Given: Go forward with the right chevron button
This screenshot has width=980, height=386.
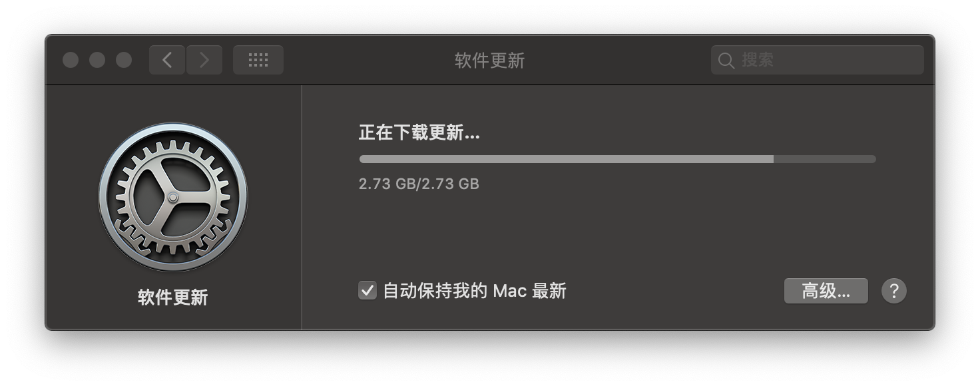Looking at the screenshot, I should (x=204, y=60).
